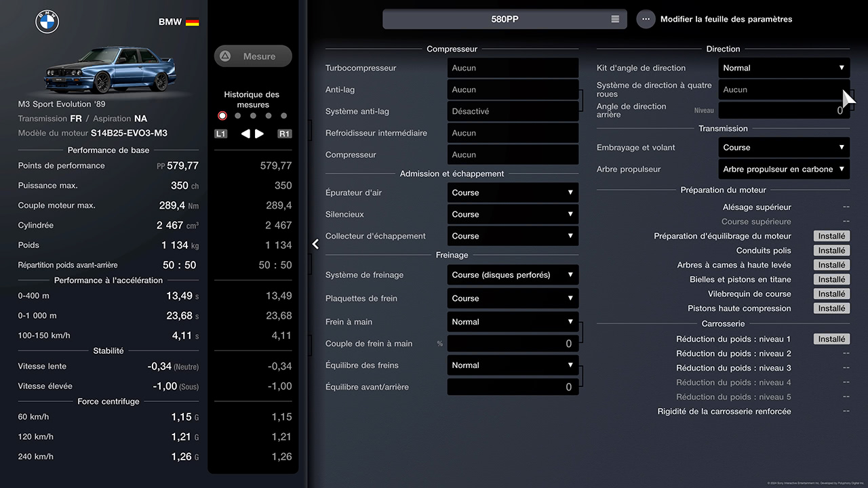Screen dimensions: 868x488
Task: Click Points de performance value 579,77
Action: point(182,165)
